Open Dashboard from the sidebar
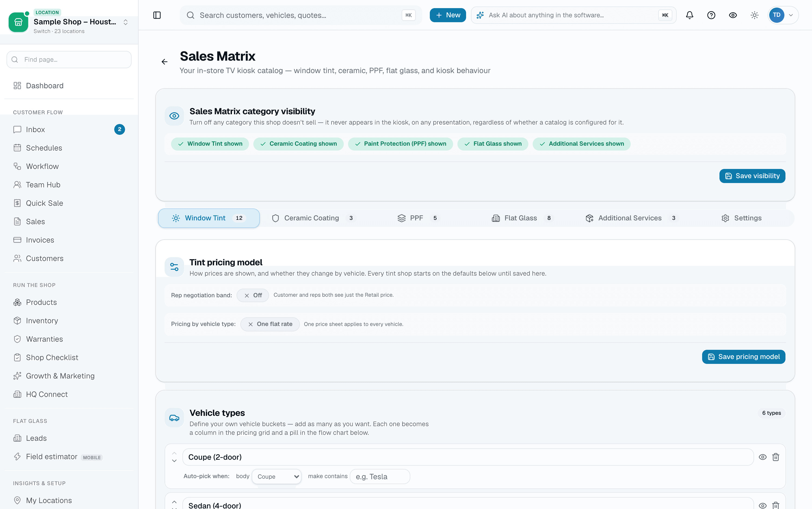This screenshot has height=509, width=812. point(69,86)
